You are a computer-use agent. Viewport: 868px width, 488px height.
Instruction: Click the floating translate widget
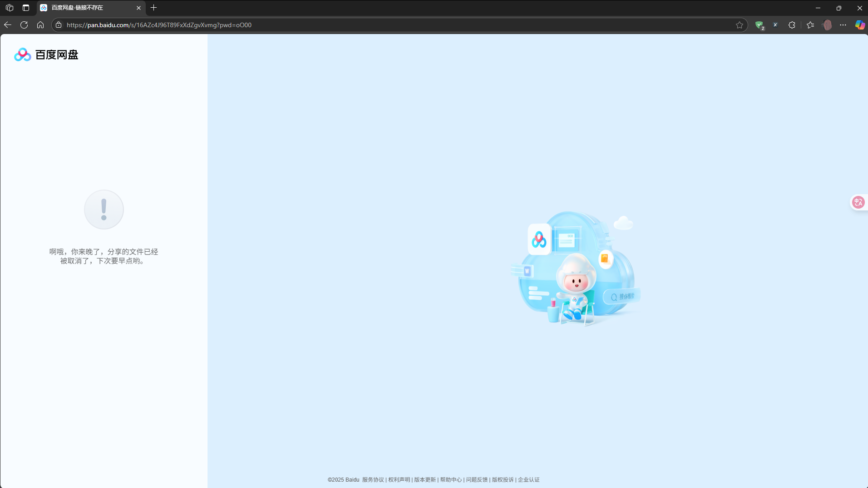click(x=858, y=202)
